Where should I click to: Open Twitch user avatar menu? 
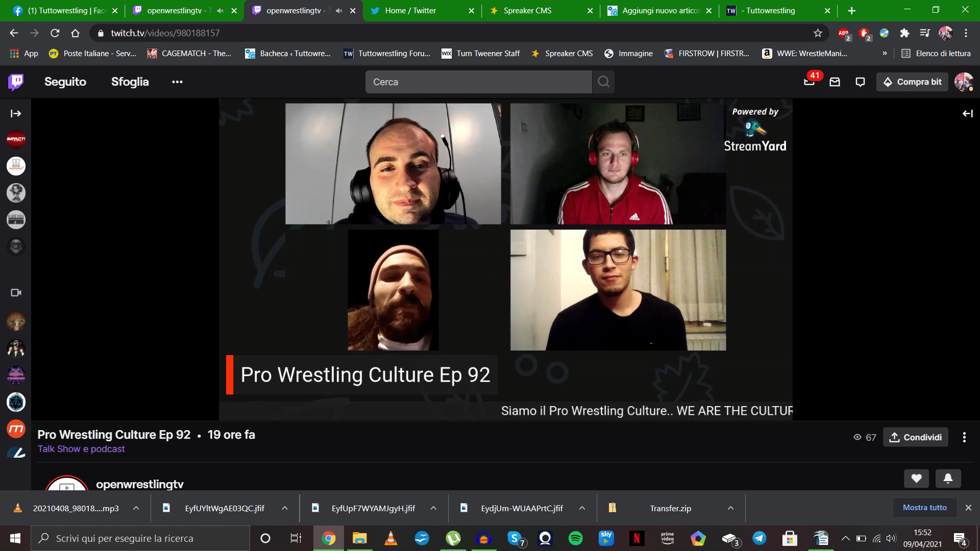(x=963, y=82)
